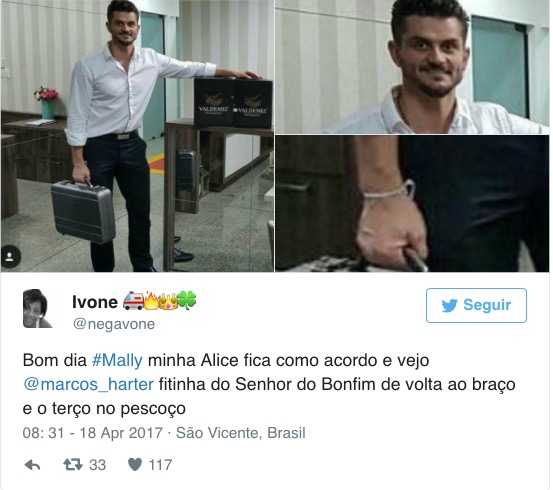Open the full-body photo with briefcase
Image resolution: width=553 pixels, height=490 pixels.
(137, 136)
